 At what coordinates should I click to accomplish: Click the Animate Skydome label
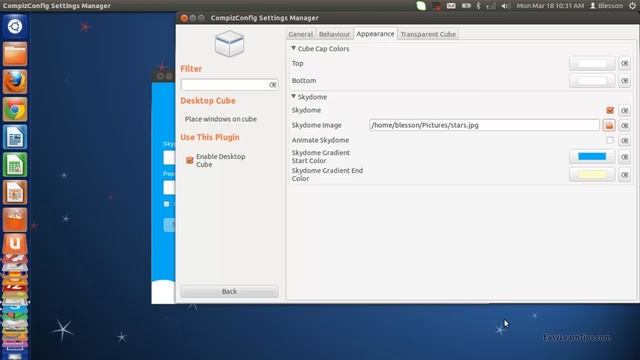(x=320, y=140)
